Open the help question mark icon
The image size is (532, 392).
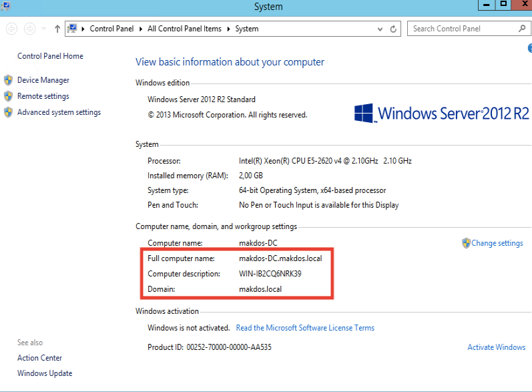click(529, 48)
